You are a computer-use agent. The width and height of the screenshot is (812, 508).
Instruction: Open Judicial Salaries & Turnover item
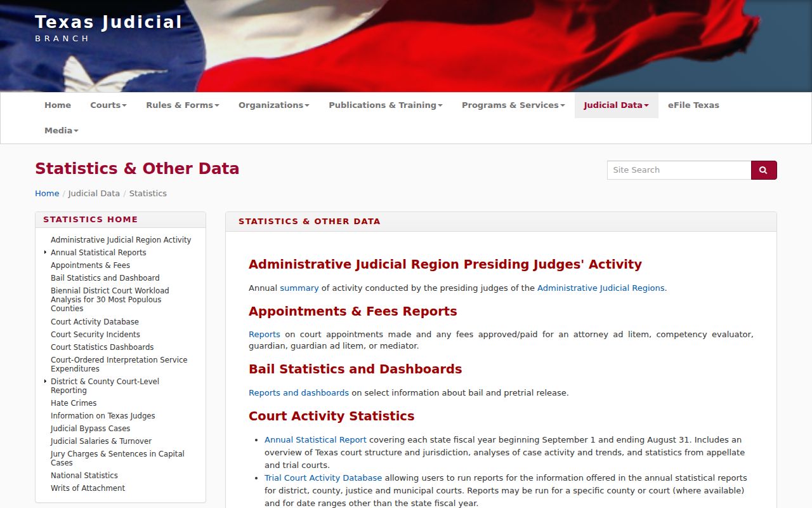(101, 441)
